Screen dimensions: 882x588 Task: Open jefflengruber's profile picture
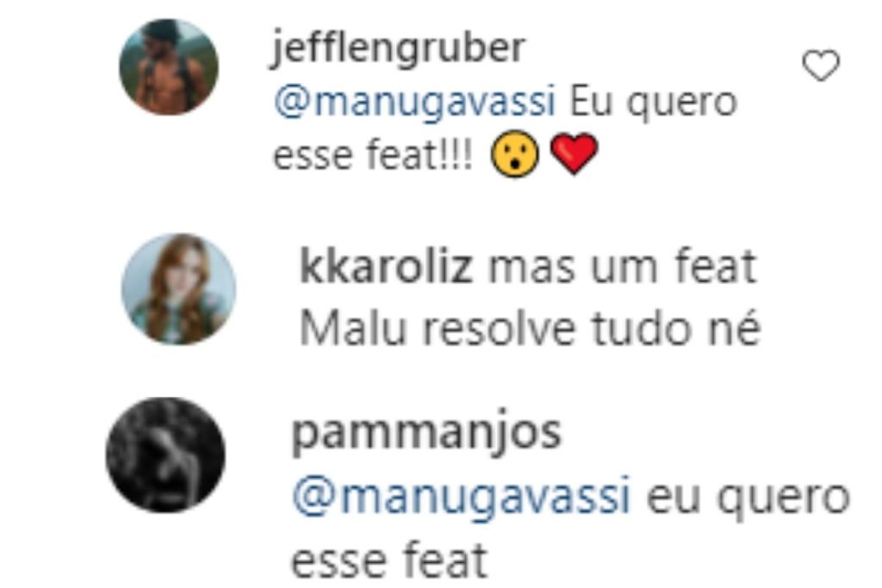(x=169, y=67)
